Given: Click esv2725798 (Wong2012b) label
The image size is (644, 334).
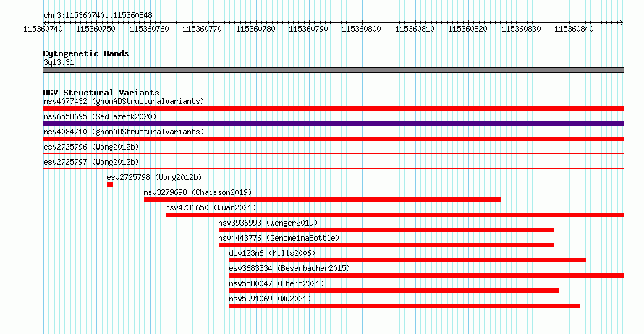Looking at the screenshot, I should [x=154, y=177].
